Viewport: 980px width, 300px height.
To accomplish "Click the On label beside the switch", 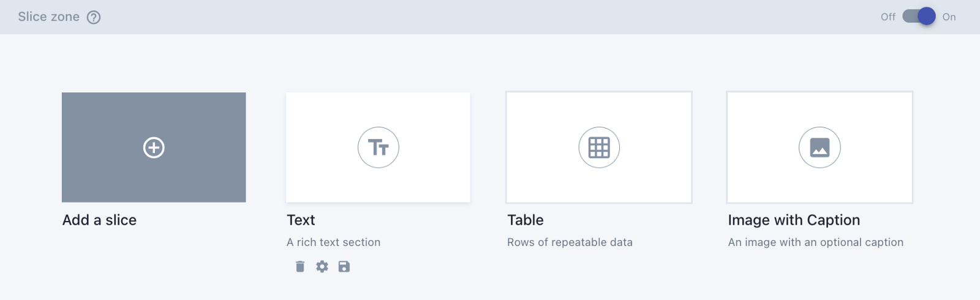I will (949, 17).
